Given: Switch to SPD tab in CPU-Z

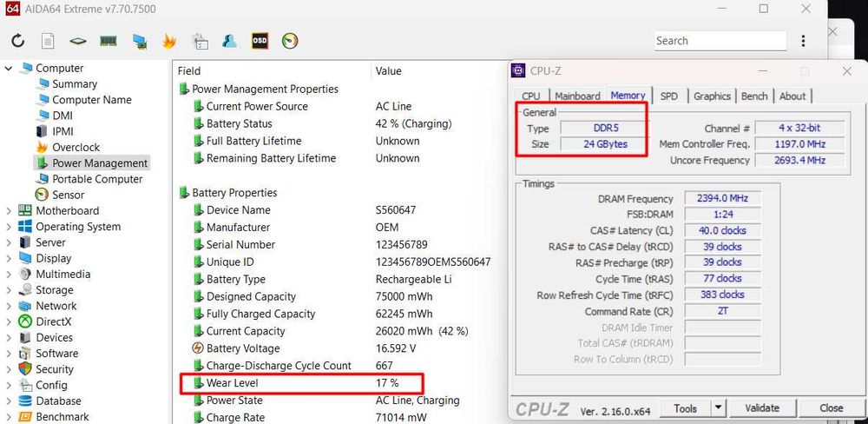Looking at the screenshot, I should (668, 96).
